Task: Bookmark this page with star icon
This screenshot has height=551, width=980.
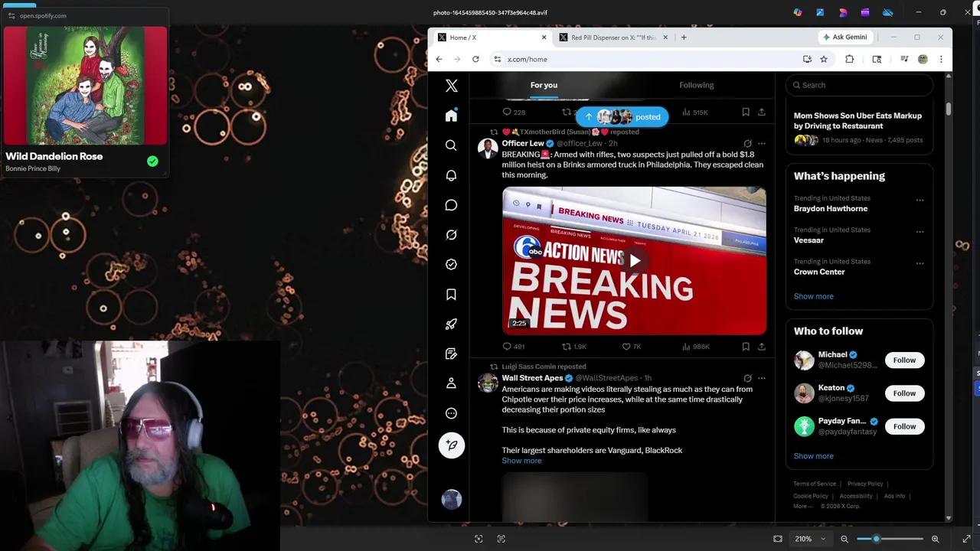Action: (x=824, y=59)
